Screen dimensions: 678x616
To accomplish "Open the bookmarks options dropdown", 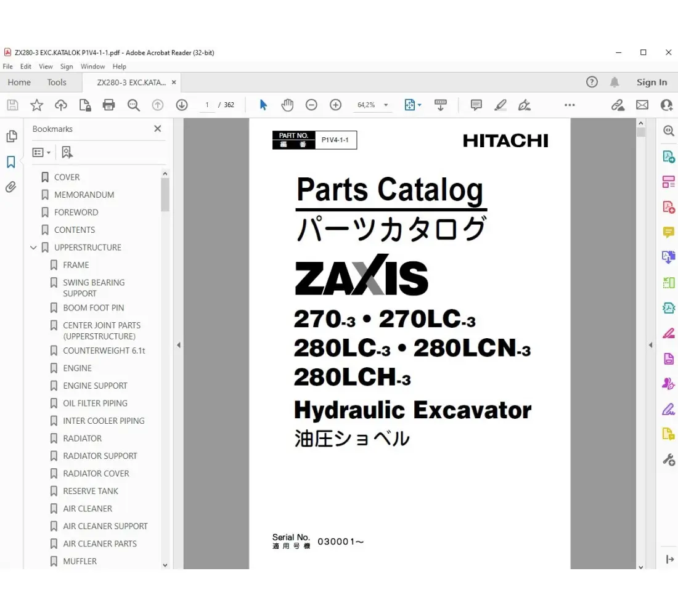I will (41, 152).
